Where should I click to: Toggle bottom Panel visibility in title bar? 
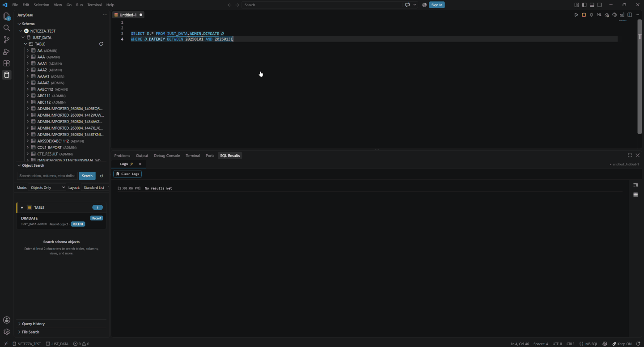(592, 5)
